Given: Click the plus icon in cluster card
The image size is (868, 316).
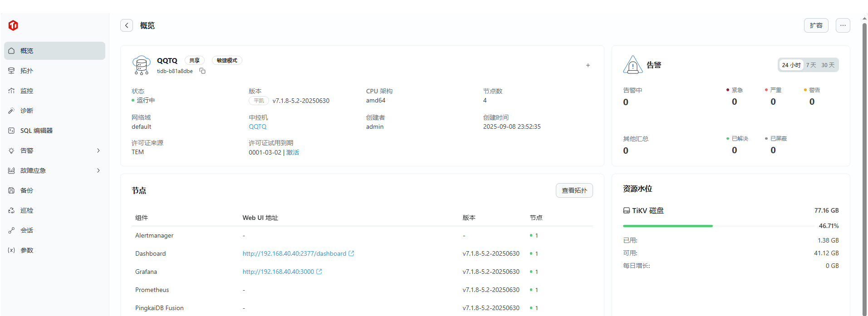Looking at the screenshot, I should [588, 65].
